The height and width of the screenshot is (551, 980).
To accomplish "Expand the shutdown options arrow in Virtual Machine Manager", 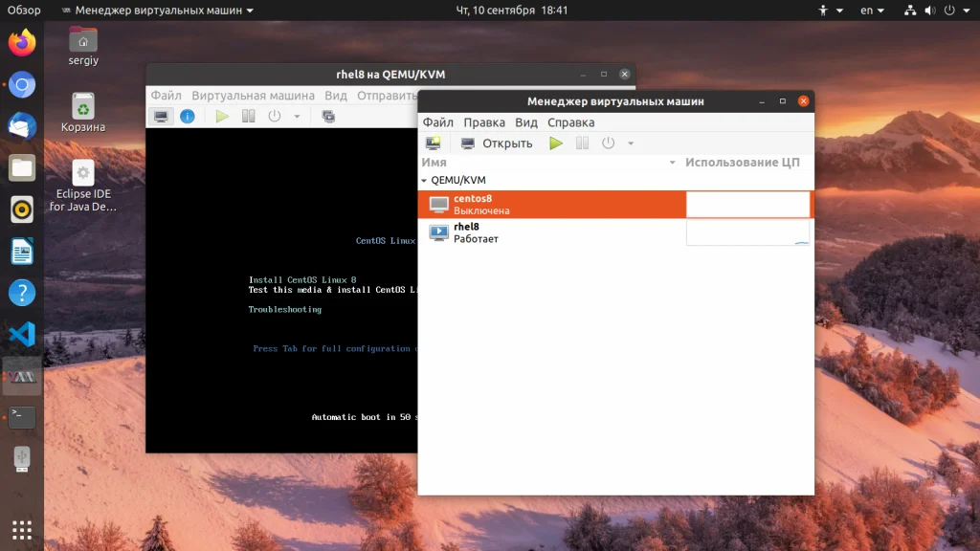I will [631, 143].
